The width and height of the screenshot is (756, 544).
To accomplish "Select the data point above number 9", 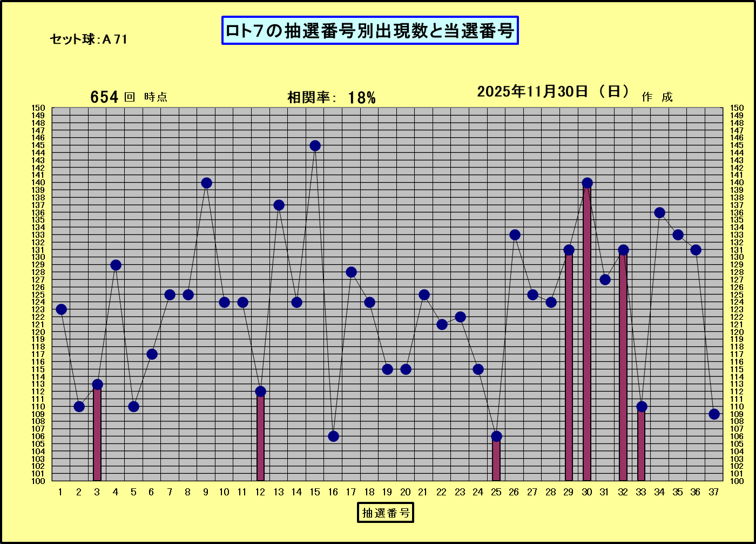I will pos(206,183).
